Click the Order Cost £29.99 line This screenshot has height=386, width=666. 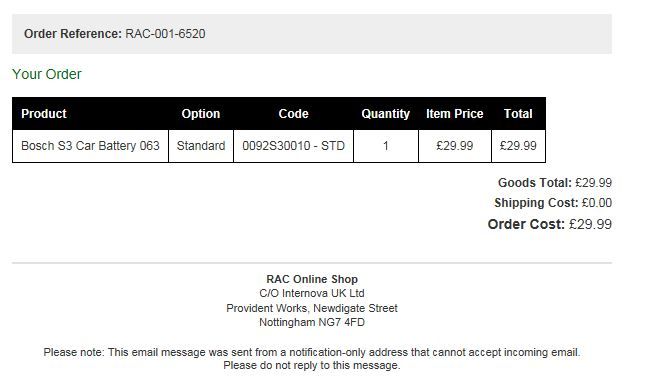click(550, 224)
